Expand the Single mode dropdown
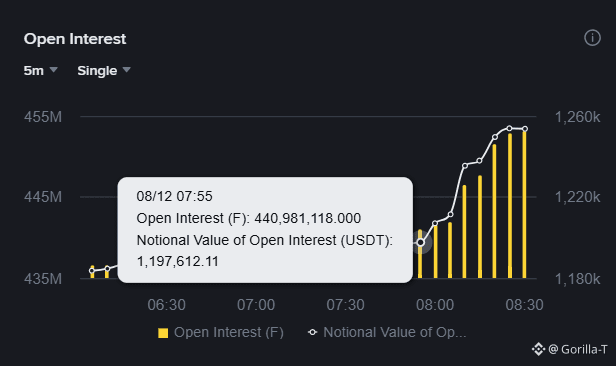 tap(104, 71)
